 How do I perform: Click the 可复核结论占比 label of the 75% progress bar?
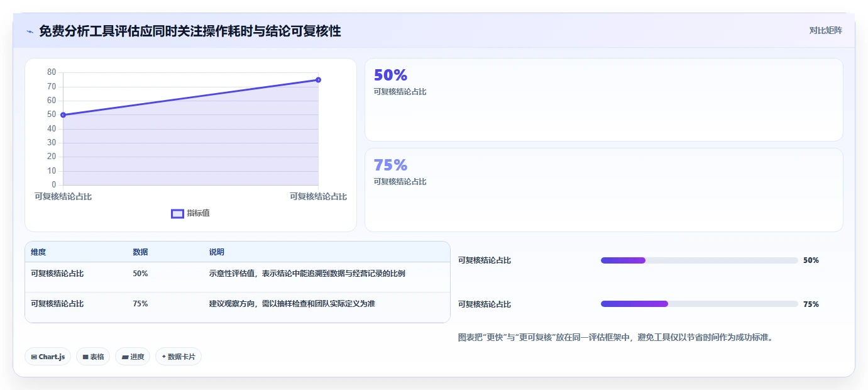point(485,304)
